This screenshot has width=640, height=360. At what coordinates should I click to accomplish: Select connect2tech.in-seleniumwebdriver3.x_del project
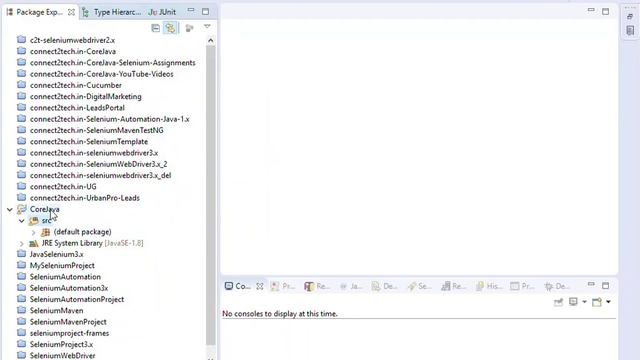coord(100,176)
